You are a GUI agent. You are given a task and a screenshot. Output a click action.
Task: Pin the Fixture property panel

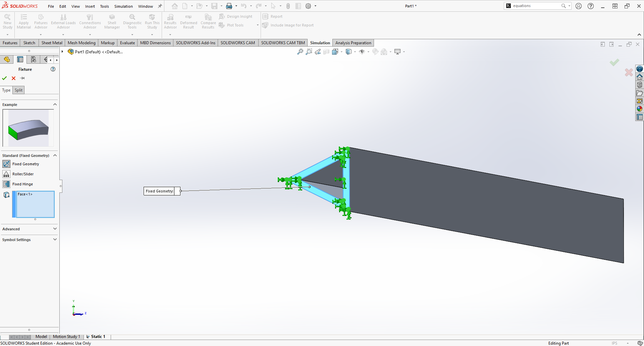(x=22, y=78)
